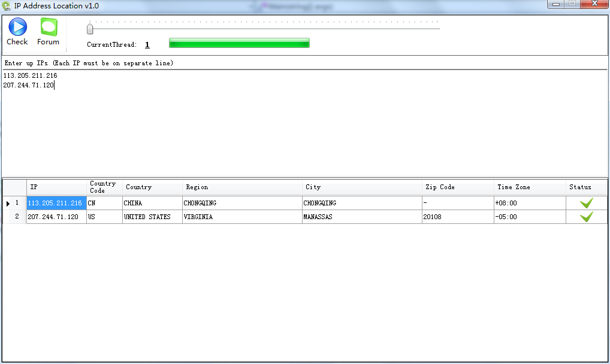The image size is (610, 364).
Task: Sort results by Region column header
Action: pyautogui.click(x=242, y=187)
